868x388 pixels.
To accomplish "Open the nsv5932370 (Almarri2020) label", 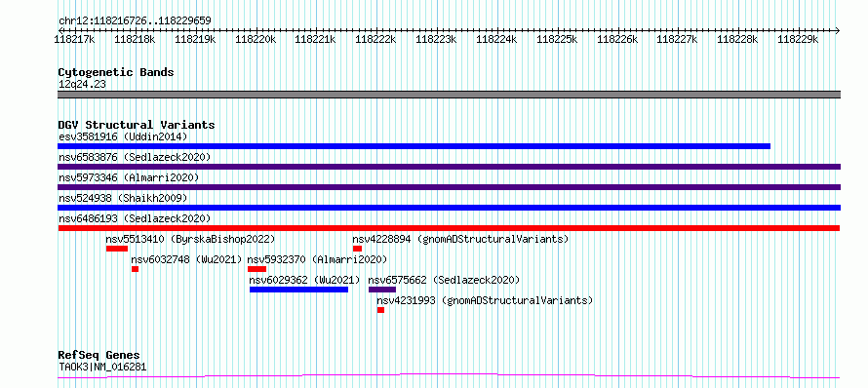I will (317, 259).
